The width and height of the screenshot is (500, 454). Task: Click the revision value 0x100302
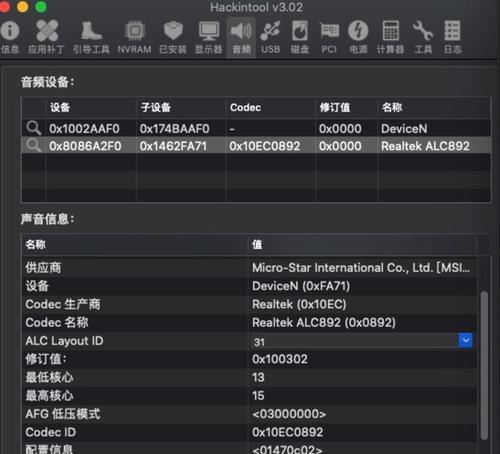pos(280,359)
